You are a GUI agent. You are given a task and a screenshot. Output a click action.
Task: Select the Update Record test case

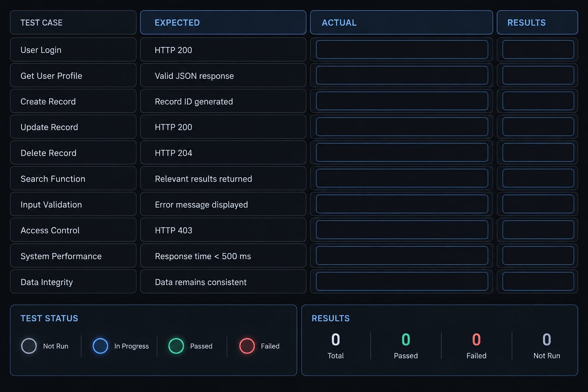pyautogui.click(x=73, y=126)
